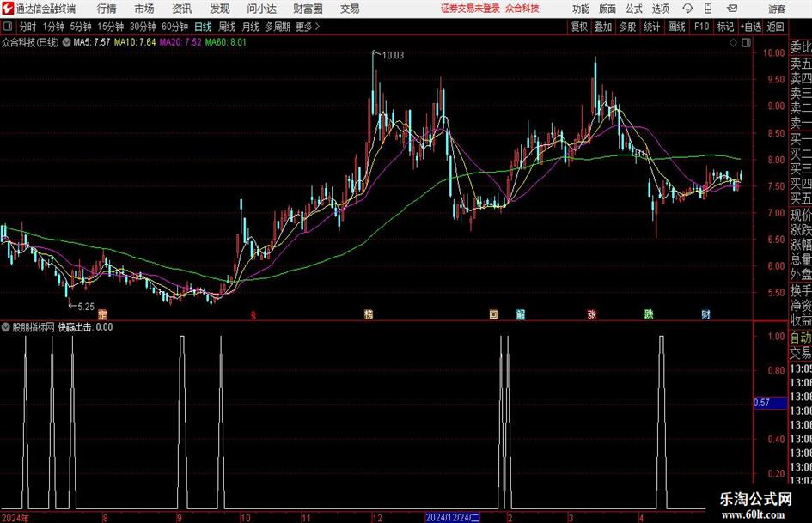The width and height of the screenshot is (812, 523).
Task: Click the MA20: 7.52 legend text
Action: click(180, 42)
